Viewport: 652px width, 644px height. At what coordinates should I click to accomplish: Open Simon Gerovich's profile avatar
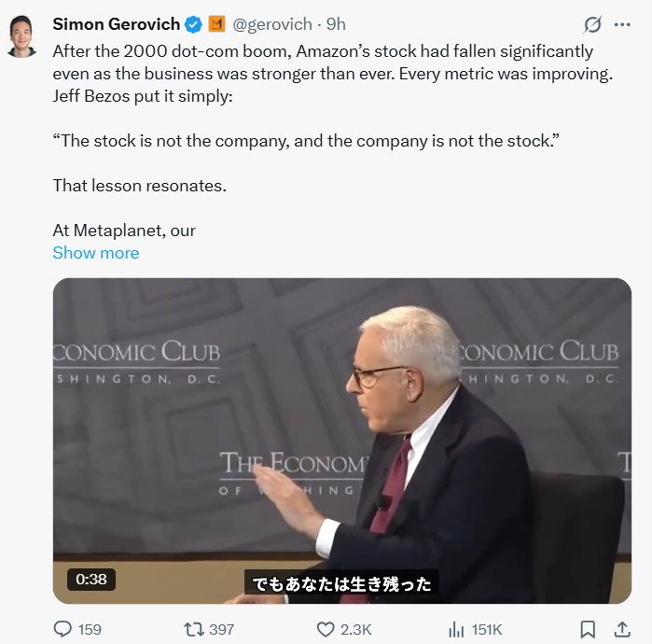pyautogui.click(x=21, y=35)
